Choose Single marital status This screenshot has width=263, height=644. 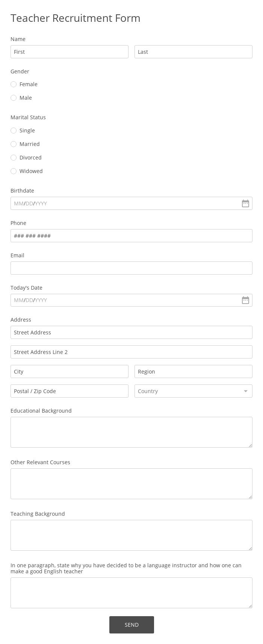click(x=14, y=131)
